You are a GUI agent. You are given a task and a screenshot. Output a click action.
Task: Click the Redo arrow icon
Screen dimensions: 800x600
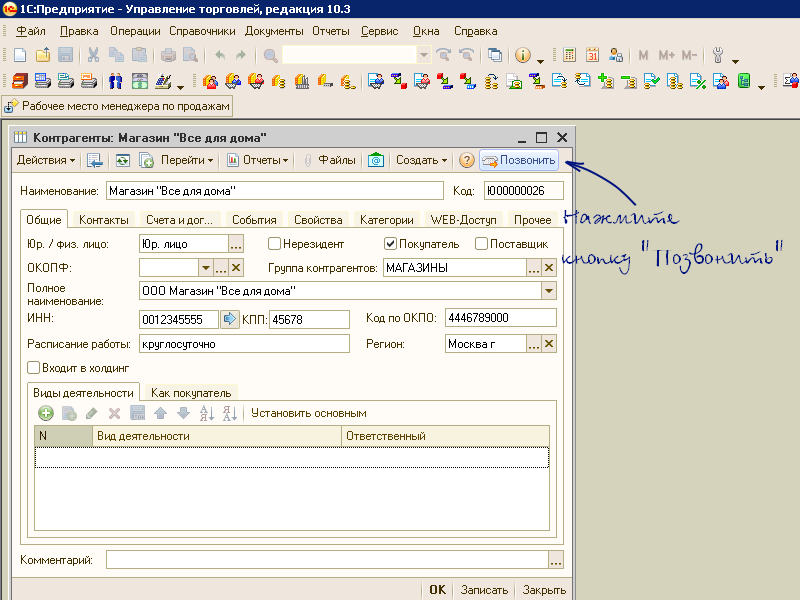241,55
